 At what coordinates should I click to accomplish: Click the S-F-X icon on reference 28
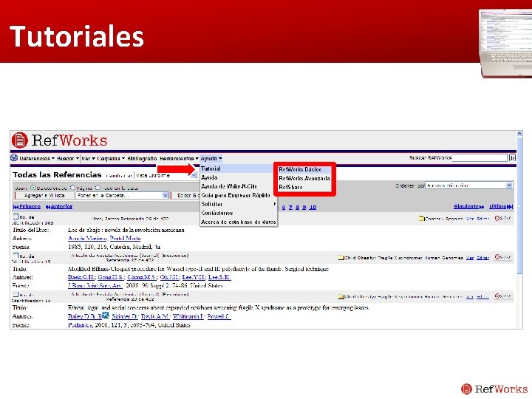(502, 296)
